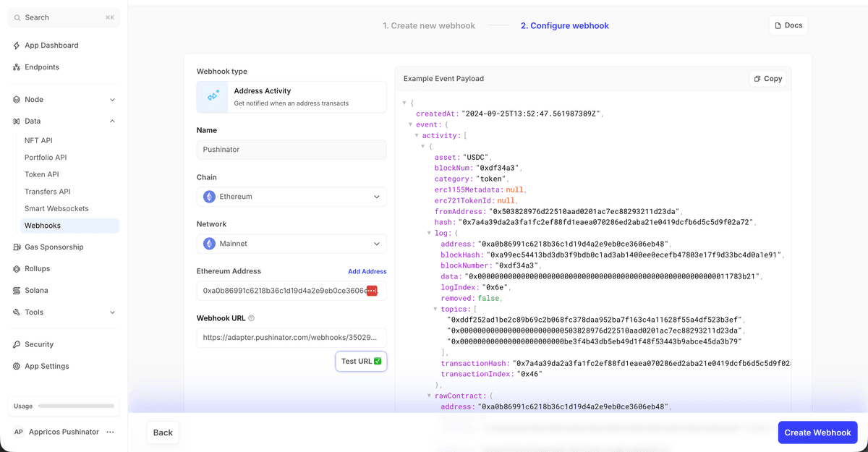This screenshot has width=868, height=452.
Task: Go to step 1 Create new webhook
Action: 429,25
